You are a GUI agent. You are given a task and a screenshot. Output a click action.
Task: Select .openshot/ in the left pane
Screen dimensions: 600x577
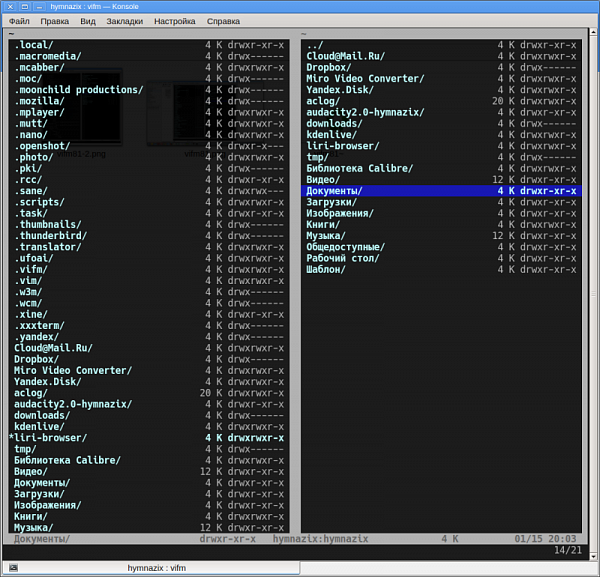[x=149, y=146]
